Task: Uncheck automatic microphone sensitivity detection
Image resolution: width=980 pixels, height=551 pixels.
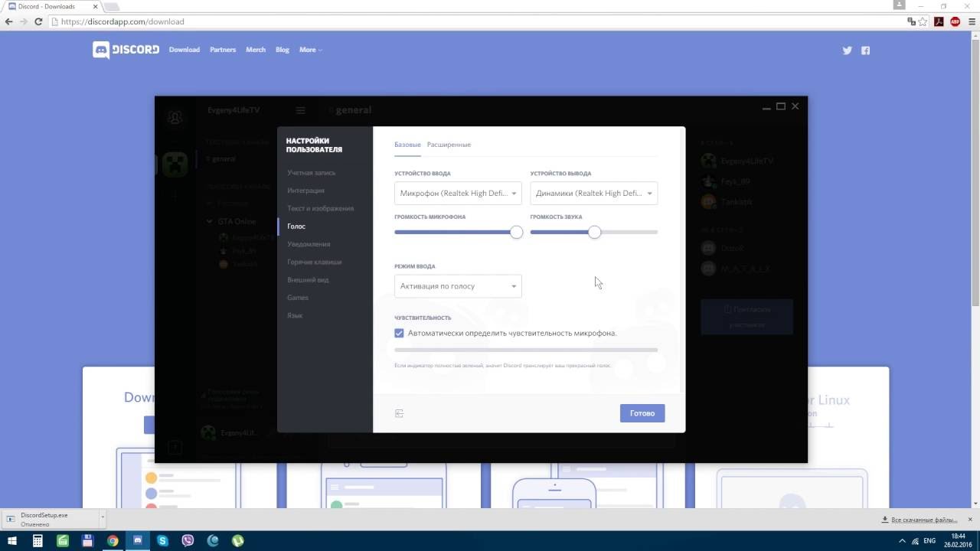Action: 399,333
